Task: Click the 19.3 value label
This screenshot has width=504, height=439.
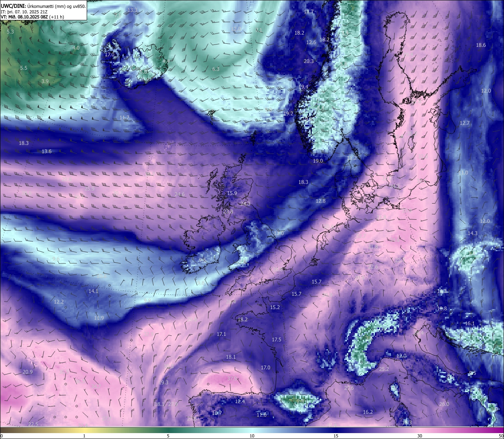Action: coord(163,382)
